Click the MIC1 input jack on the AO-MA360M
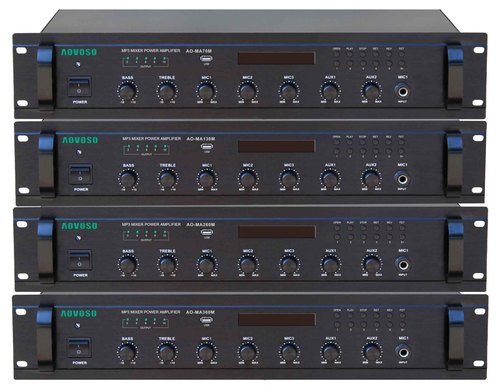 click(x=403, y=353)
